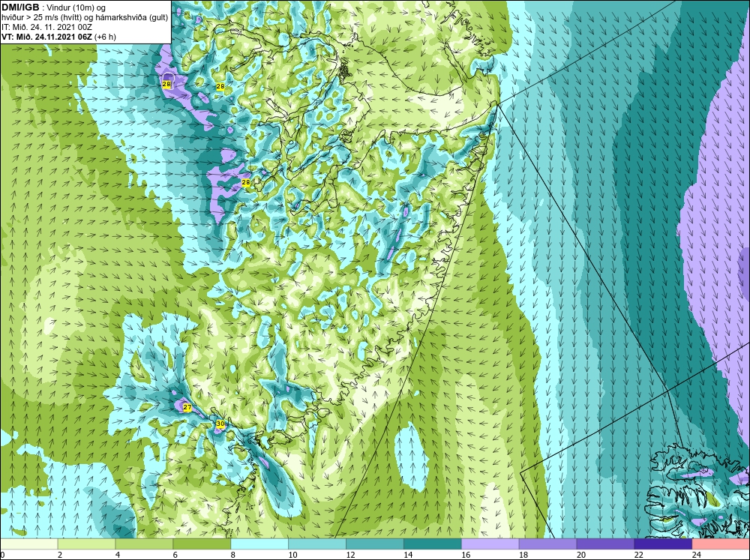Pick the medium purple 18–20 m/s swatch
This screenshot has height=560, width=750.
(x=547, y=544)
